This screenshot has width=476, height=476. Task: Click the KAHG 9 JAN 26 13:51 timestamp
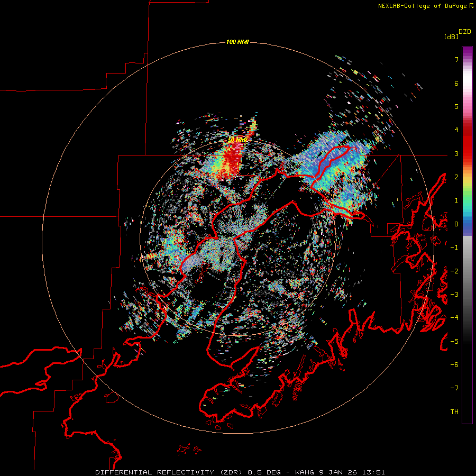(x=340, y=472)
